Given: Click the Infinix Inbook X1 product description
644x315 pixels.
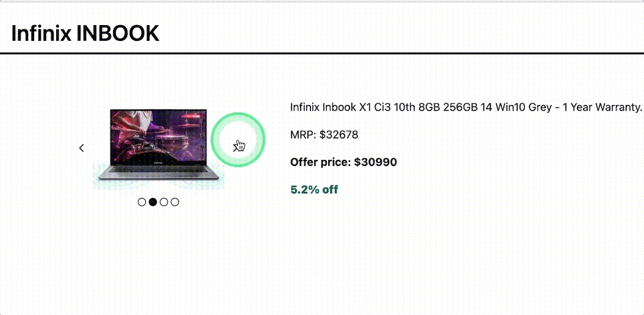Looking at the screenshot, I should pos(466,107).
